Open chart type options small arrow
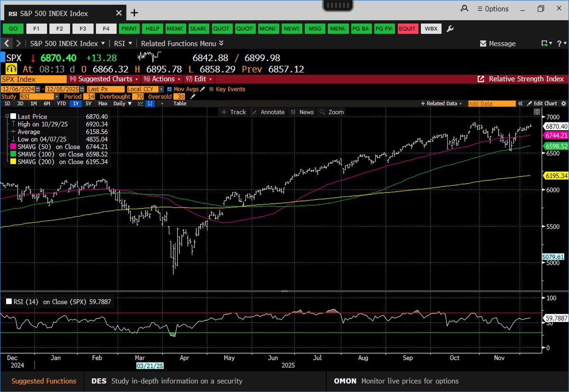 click(161, 103)
